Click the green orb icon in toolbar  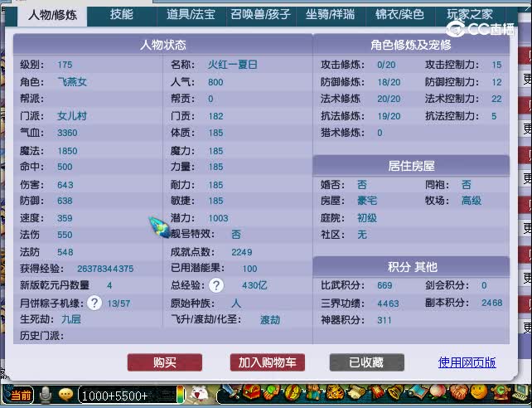point(271,393)
